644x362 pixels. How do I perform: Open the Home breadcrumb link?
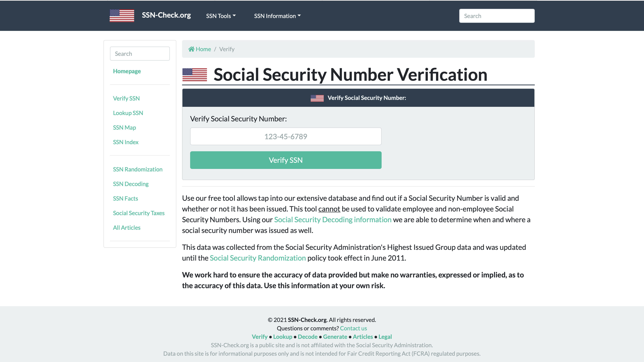point(200,49)
